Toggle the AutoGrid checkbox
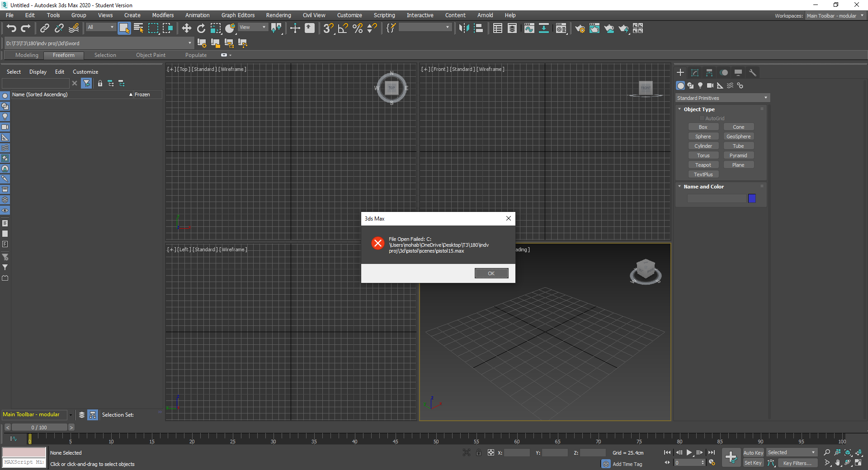Viewport: 868px width, 470px height. (702, 118)
